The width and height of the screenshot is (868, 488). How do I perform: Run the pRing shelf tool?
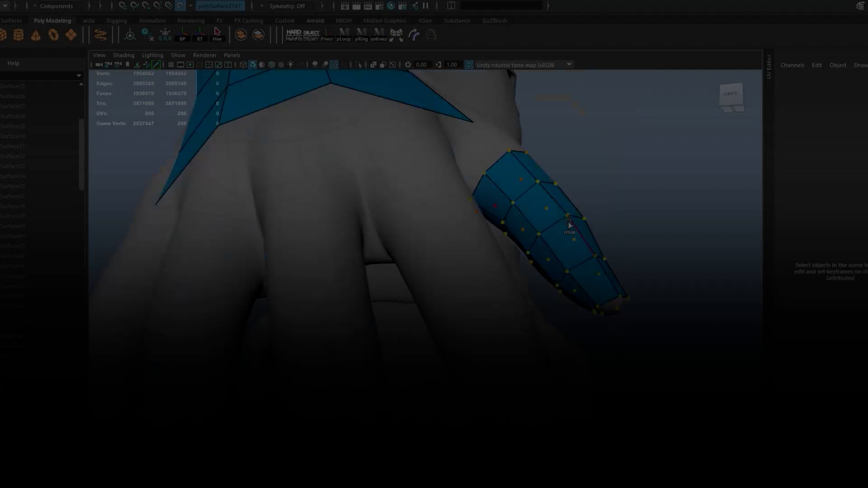[361, 35]
